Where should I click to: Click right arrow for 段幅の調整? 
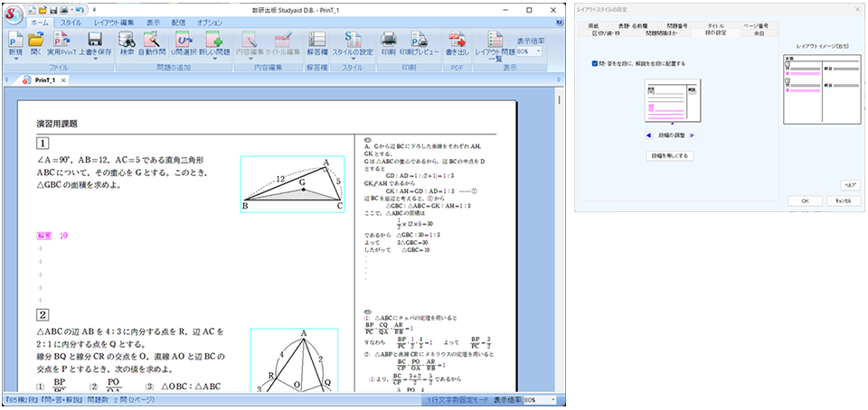click(692, 135)
